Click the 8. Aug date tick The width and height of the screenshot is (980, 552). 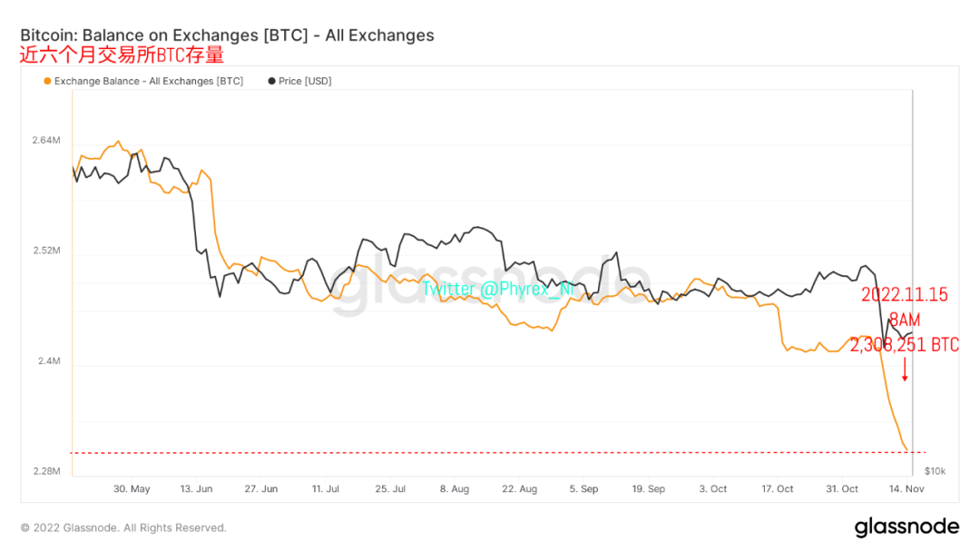click(455, 488)
